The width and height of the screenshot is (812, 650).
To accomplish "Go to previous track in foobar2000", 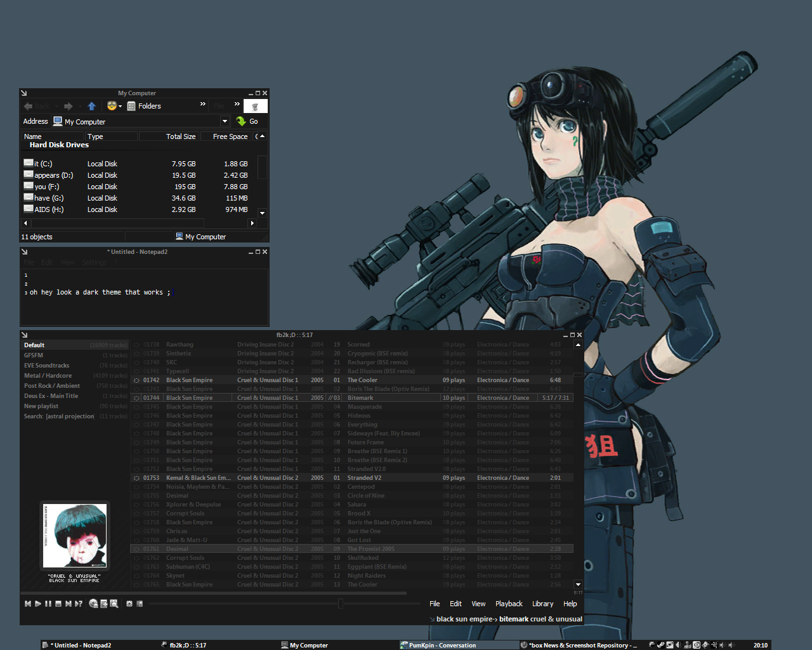I will [28, 604].
